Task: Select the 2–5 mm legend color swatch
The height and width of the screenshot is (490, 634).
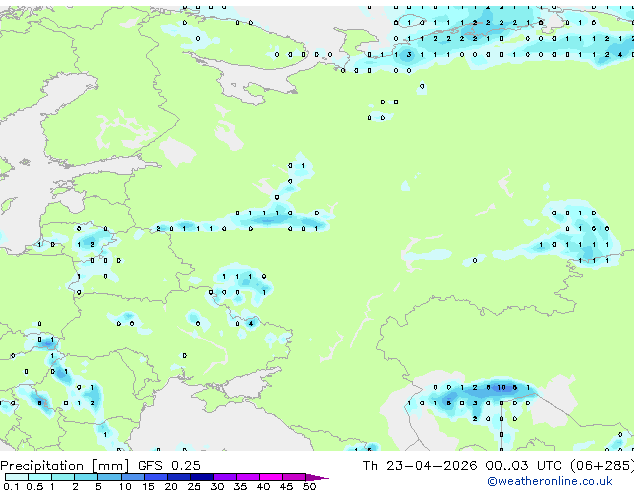Action: pos(86,477)
